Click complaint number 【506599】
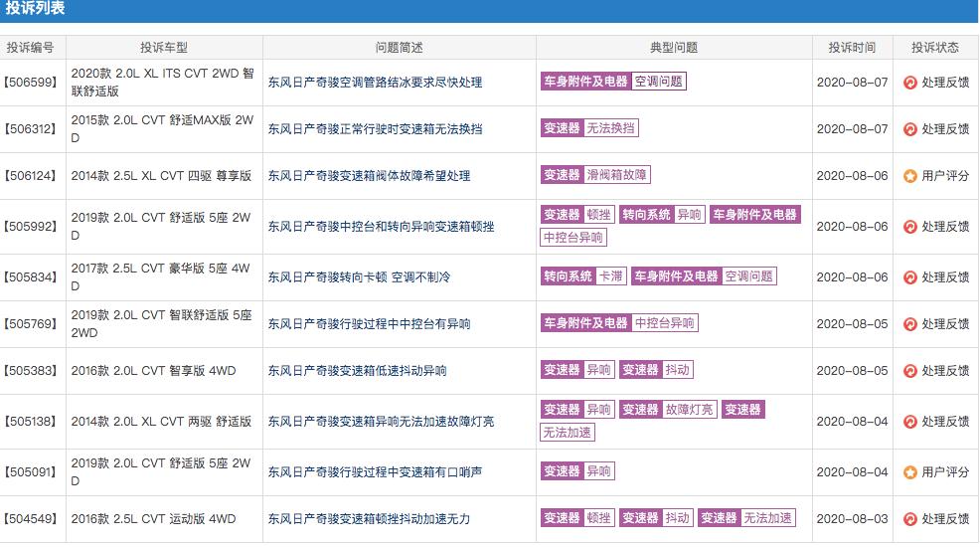 pyautogui.click(x=30, y=83)
